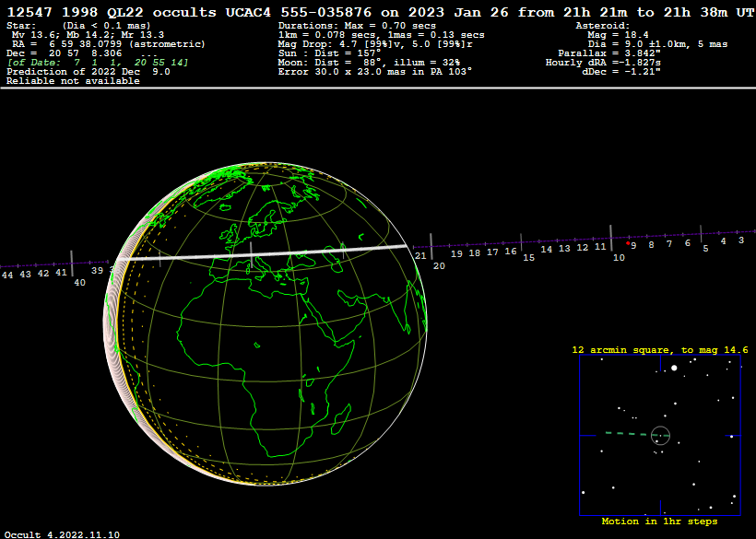Click 'Durations: Max = 0.70 secs'
This screenshot has height=539, width=756.
pos(357,26)
